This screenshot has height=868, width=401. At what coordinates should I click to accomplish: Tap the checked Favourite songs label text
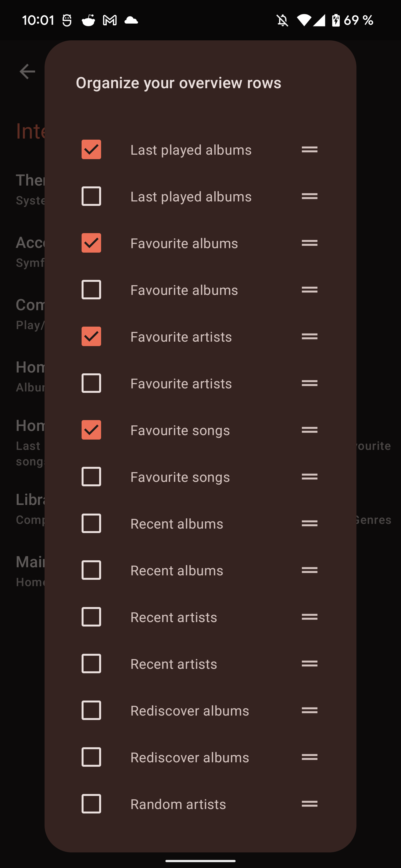click(180, 430)
